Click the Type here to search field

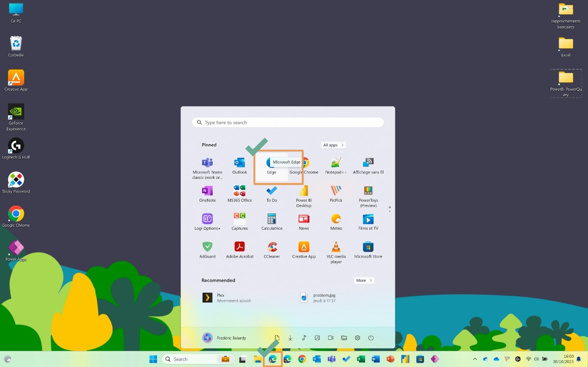288,122
